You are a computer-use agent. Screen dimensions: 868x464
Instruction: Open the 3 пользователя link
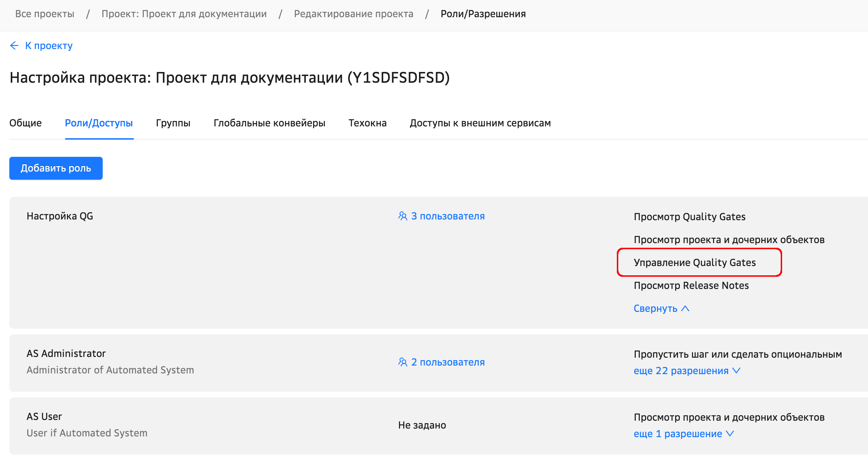click(x=448, y=216)
